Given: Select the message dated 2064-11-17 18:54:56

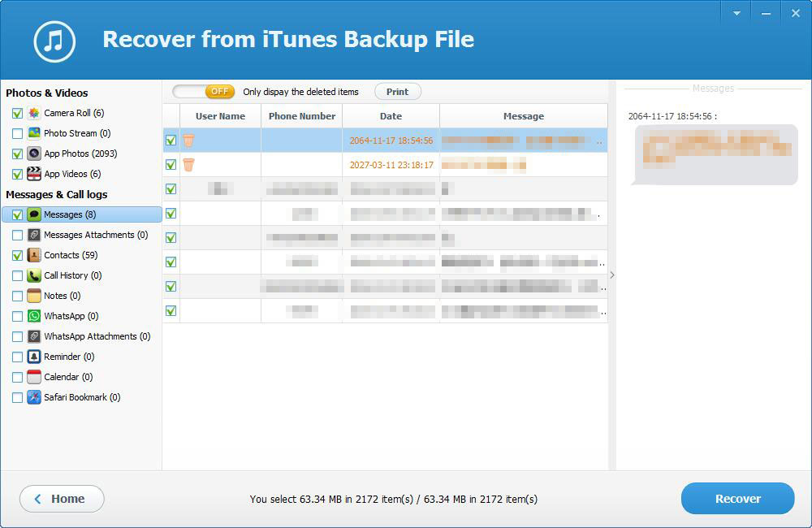Looking at the screenshot, I should (x=385, y=141).
